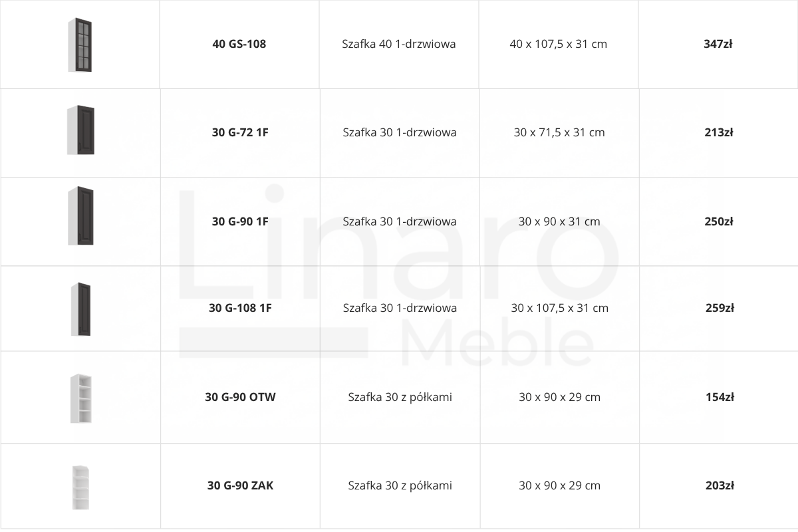
Task: View the 30 G-108 1F cabinet thumbnail
Action: point(80,309)
